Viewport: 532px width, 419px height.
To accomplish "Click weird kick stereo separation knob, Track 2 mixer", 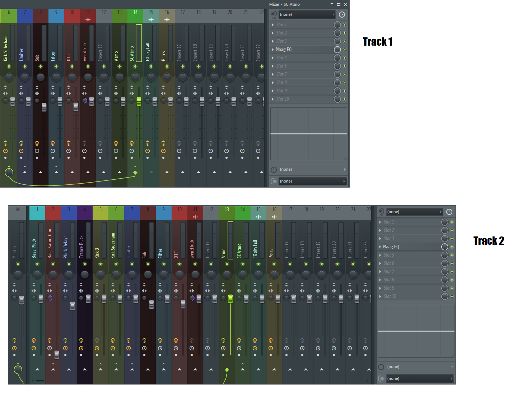I will click(x=192, y=298).
